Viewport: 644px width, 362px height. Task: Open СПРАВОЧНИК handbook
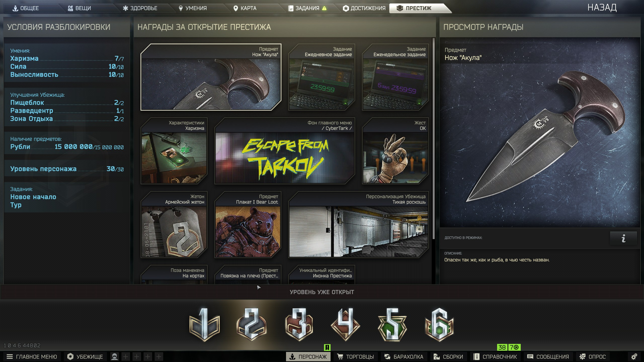495,356
